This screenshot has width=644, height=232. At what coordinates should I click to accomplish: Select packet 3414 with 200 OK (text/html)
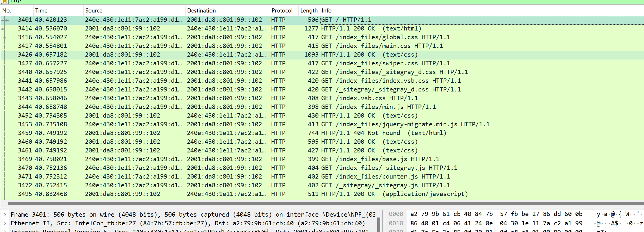tap(322, 28)
